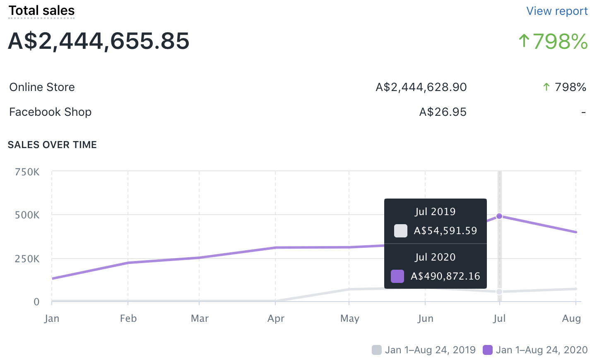
Task: Click the small green arrow in Online Store row
Action: point(546,87)
